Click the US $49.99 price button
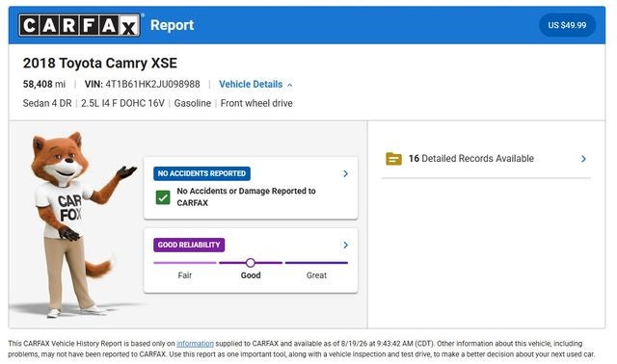Image resolution: width=617 pixels, height=364 pixels. click(x=567, y=25)
